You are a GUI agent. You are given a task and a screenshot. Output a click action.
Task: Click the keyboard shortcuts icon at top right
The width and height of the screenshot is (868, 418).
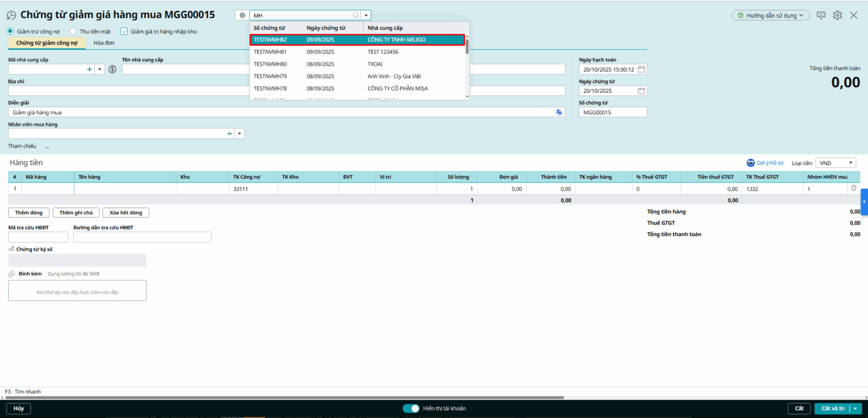[x=821, y=15]
